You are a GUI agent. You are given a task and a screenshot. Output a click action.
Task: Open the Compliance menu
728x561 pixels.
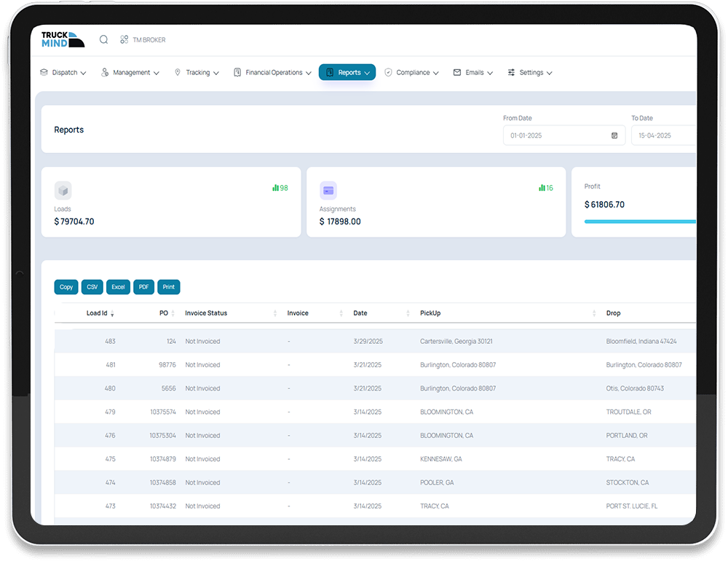(x=412, y=72)
